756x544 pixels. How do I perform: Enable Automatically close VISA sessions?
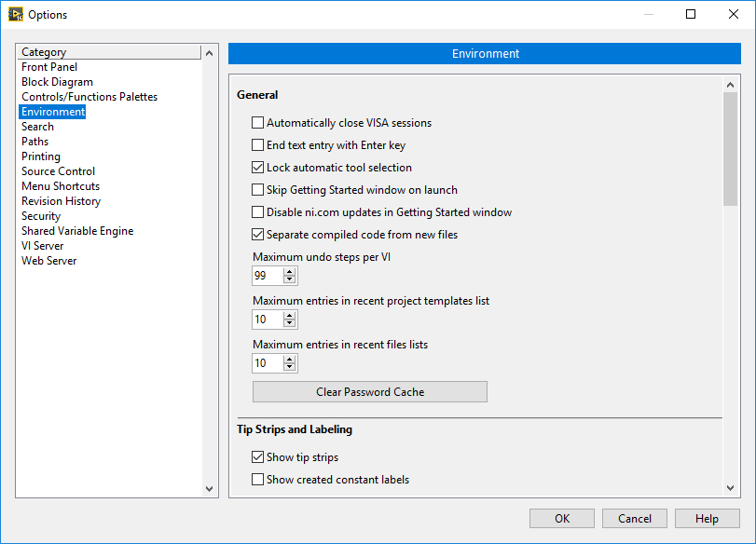point(258,123)
